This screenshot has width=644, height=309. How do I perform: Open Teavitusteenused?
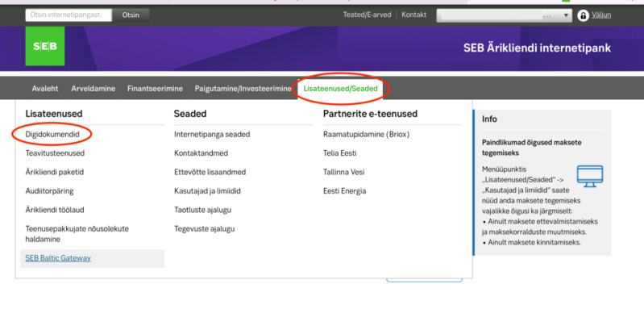[55, 153]
